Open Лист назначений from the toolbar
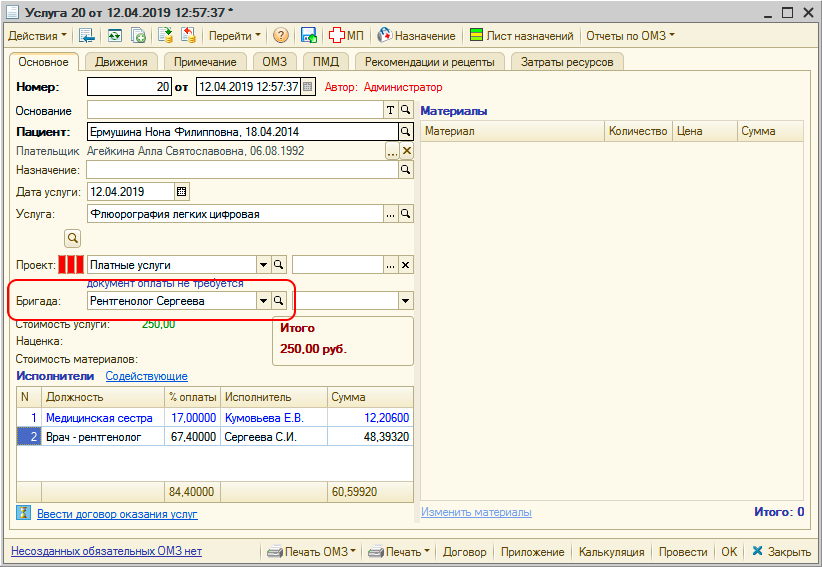This screenshot has height=567, width=822. tap(521, 35)
